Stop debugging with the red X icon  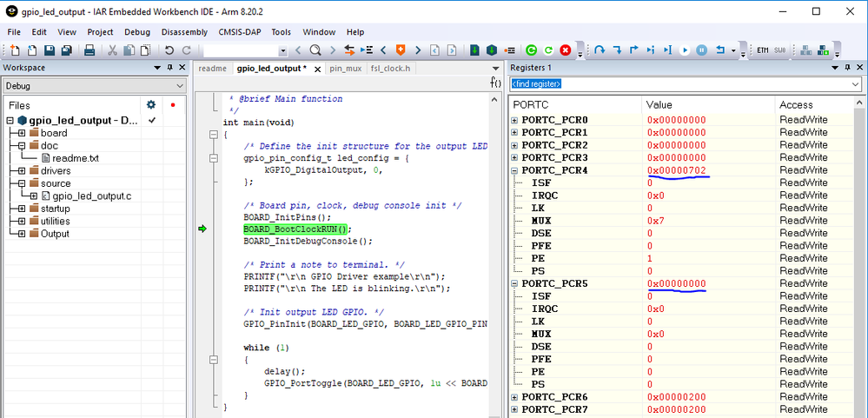(565, 50)
